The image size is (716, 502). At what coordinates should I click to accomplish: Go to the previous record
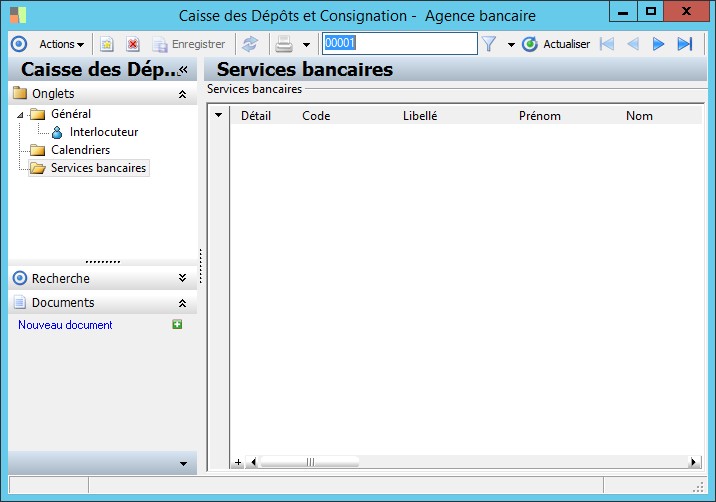(633, 44)
